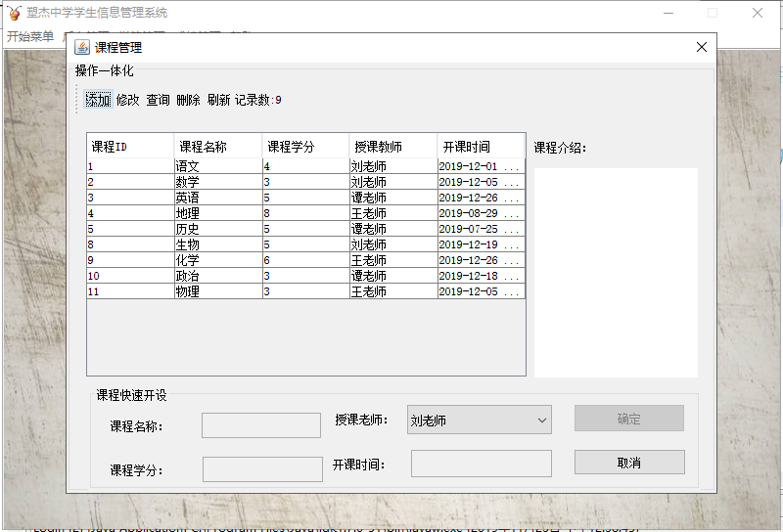Minimize the main application window

(668, 13)
